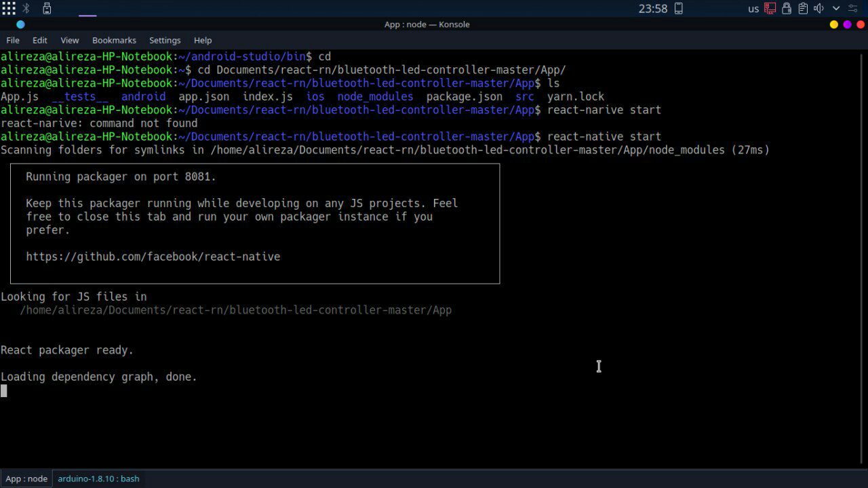Click the Bluetooth icon in the top panel
Image resolution: width=868 pixels, height=488 pixels.
26,8
